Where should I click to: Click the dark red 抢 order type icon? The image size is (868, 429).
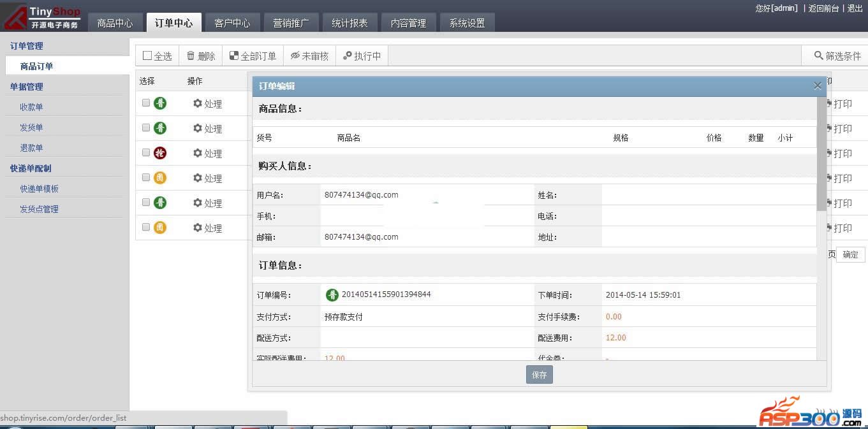click(x=160, y=153)
